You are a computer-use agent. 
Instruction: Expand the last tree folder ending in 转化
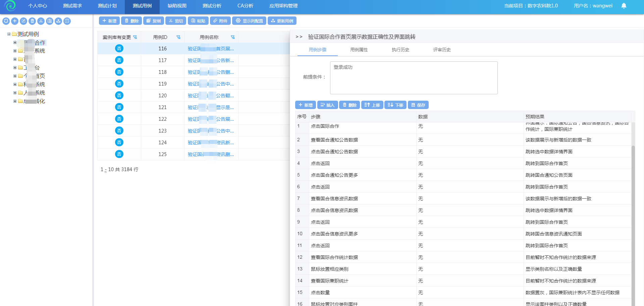coord(15,101)
